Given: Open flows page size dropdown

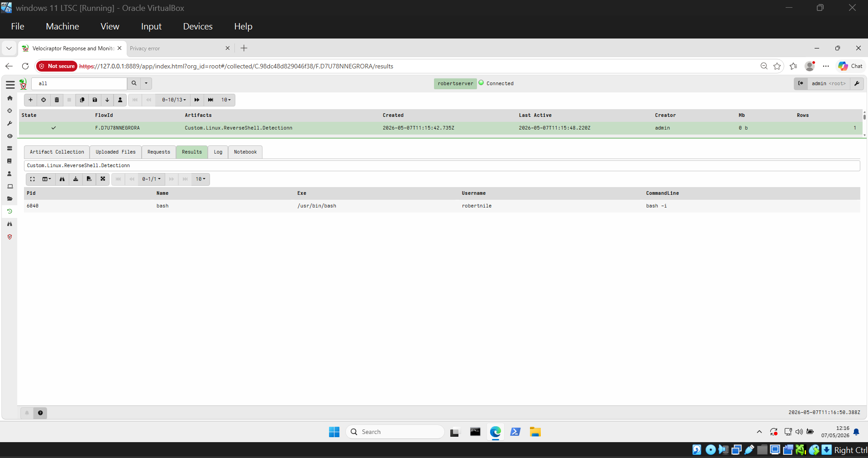Looking at the screenshot, I should click(226, 100).
